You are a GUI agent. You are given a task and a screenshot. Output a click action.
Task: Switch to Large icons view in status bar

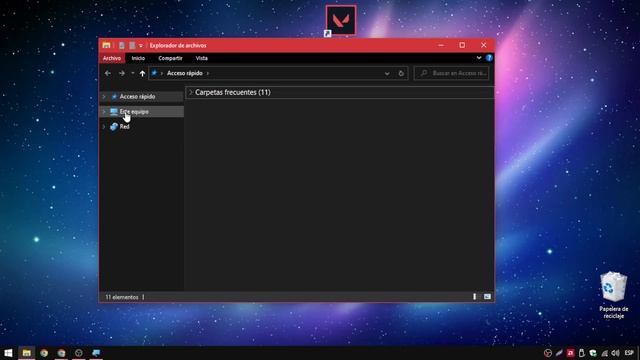click(487, 297)
